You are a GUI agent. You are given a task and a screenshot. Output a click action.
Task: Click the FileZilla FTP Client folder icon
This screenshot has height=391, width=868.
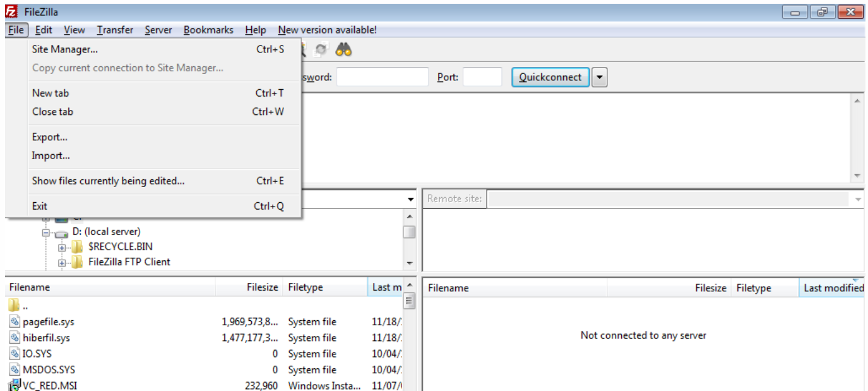click(x=77, y=262)
